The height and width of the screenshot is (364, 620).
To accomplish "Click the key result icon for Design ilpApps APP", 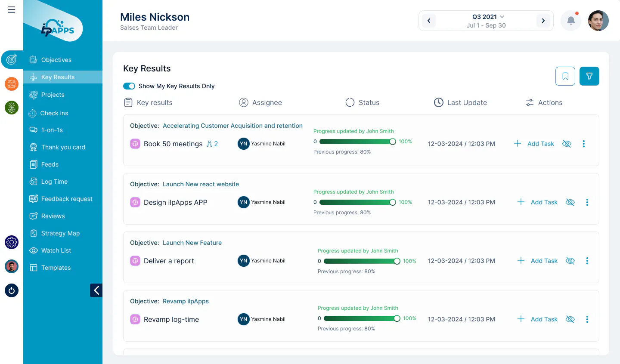I will [135, 202].
